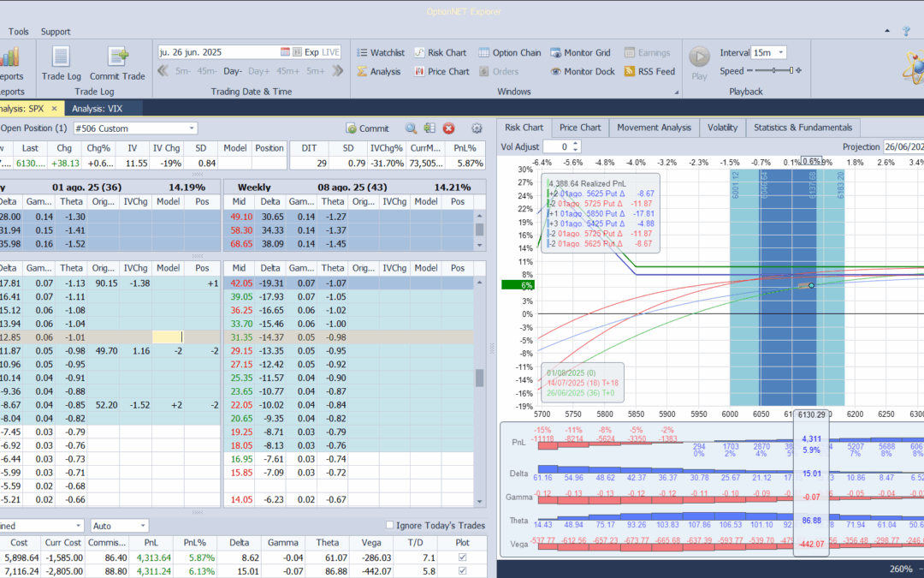The image size is (924, 578).
Task: Switch to Statistics & Fundamentals tab
Action: (x=803, y=128)
